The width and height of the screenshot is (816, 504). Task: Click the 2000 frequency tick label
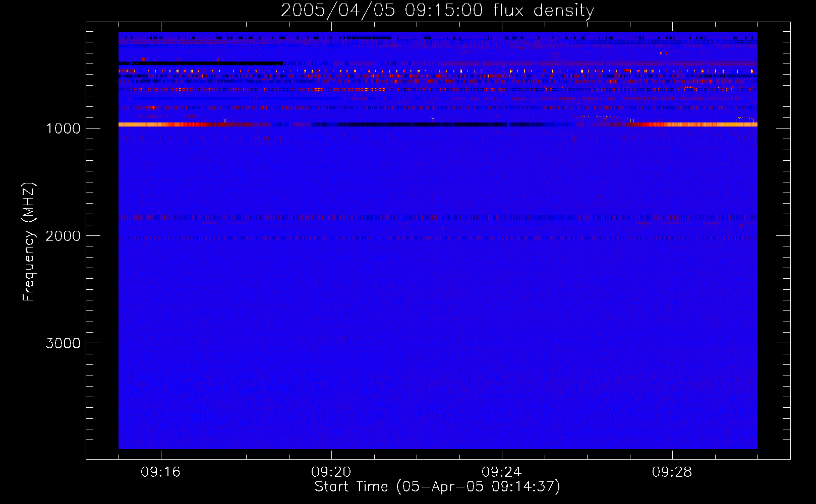pos(63,235)
